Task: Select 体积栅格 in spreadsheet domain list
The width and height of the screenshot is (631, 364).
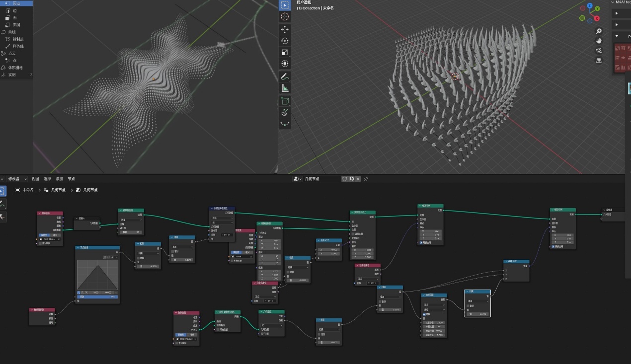Action: tap(14, 68)
